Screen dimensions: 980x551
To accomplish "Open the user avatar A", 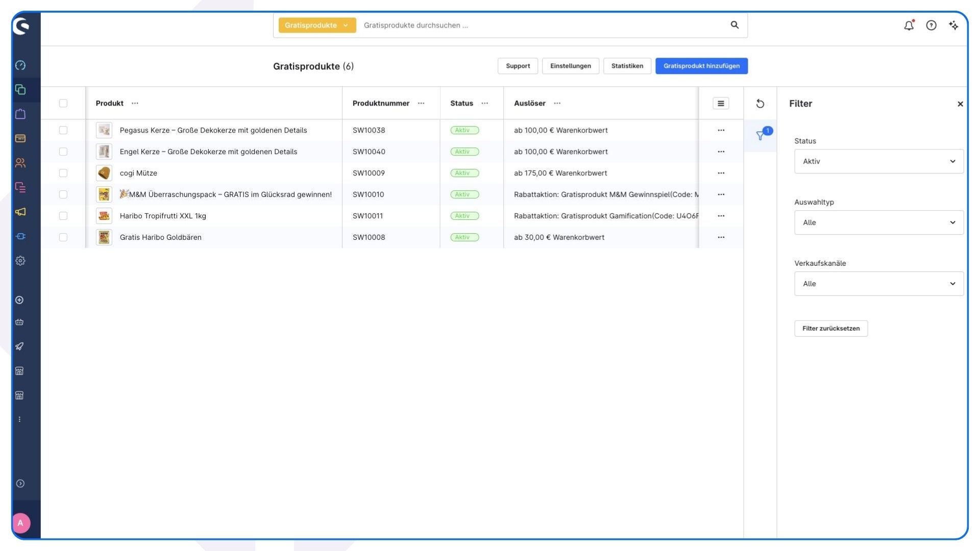I will (20, 523).
